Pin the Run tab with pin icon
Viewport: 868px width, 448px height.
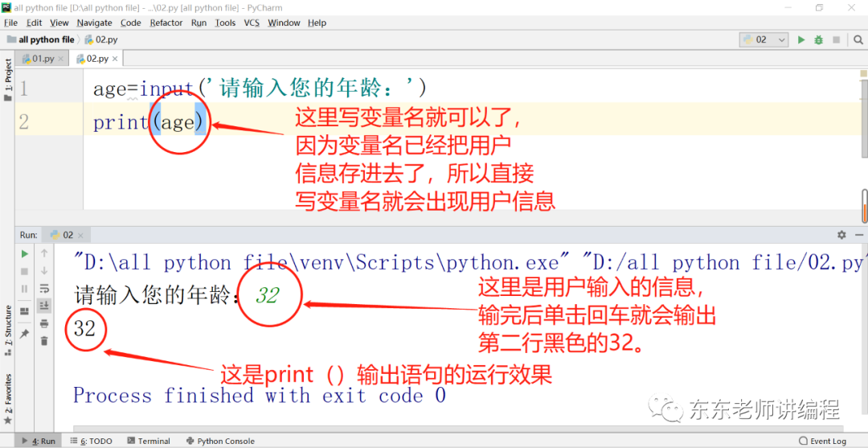(x=24, y=333)
